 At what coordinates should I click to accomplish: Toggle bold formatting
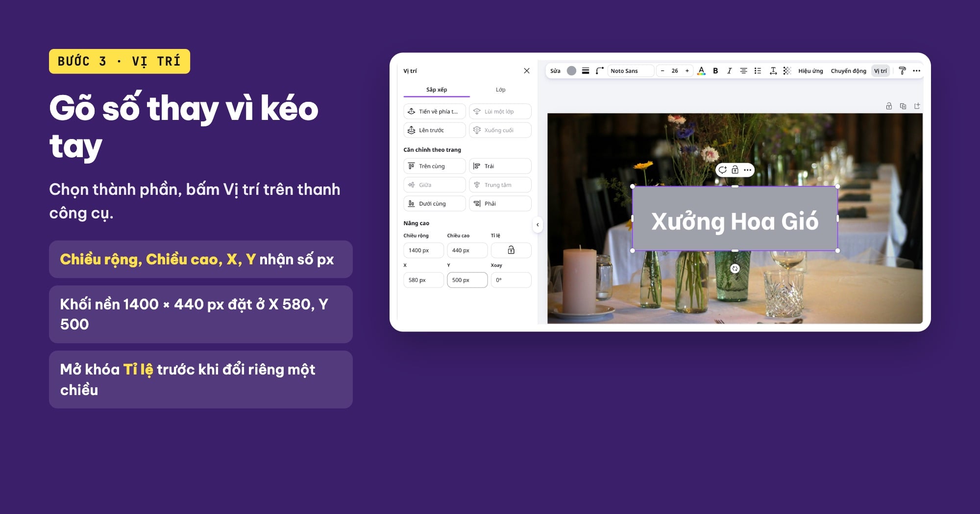[715, 71]
